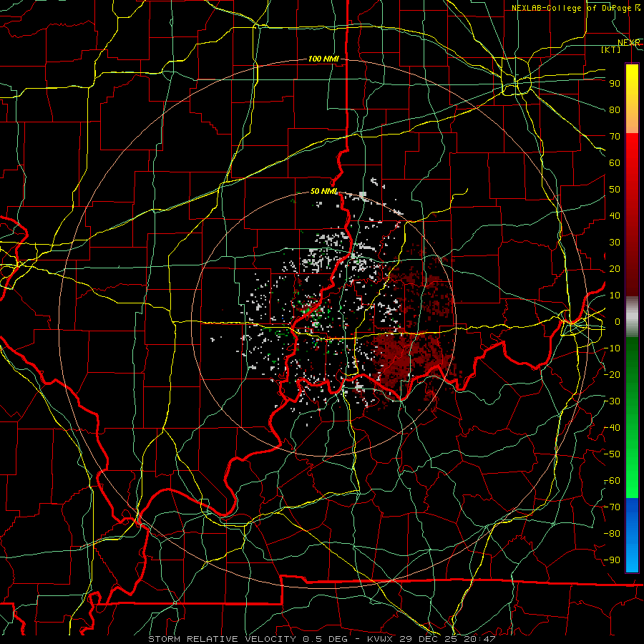Viewport: 644px width, 644px height.
Task: Click the bright green -60 kt scale segment
Action: coord(632,480)
